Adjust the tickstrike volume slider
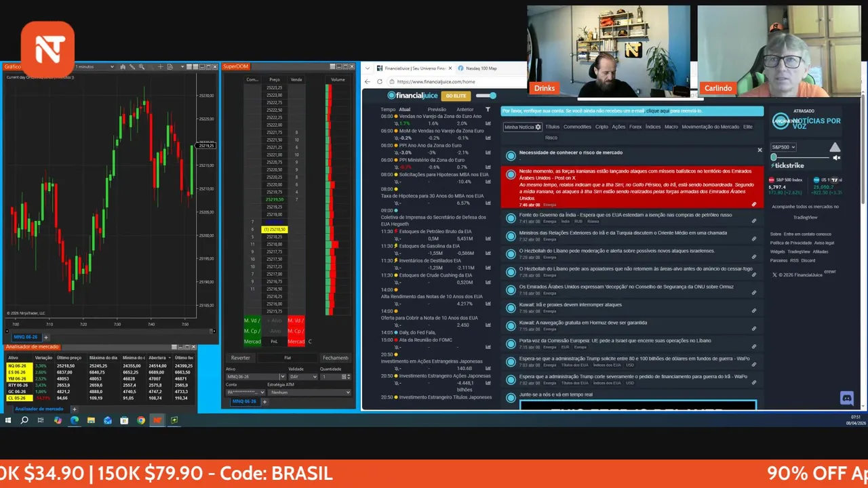Image resolution: width=868 pixels, height=488 pixels. 800,157
